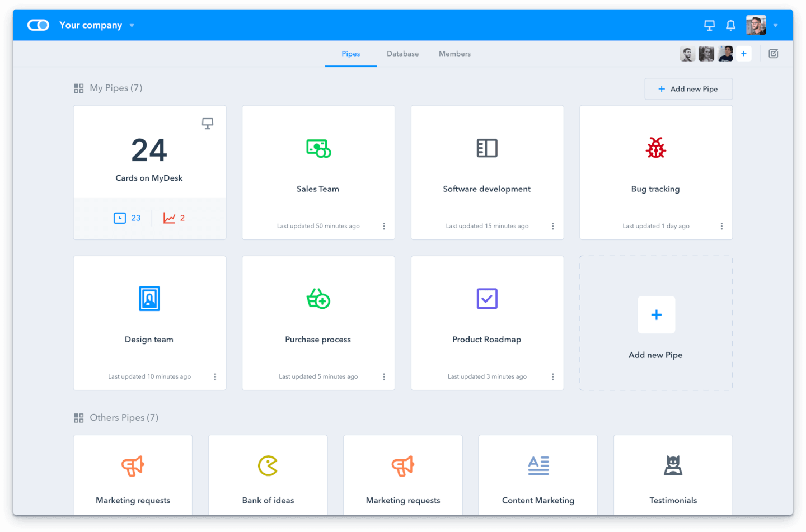
Task: Click the My Pipes (7) heading
Action: tap(116, 88)
